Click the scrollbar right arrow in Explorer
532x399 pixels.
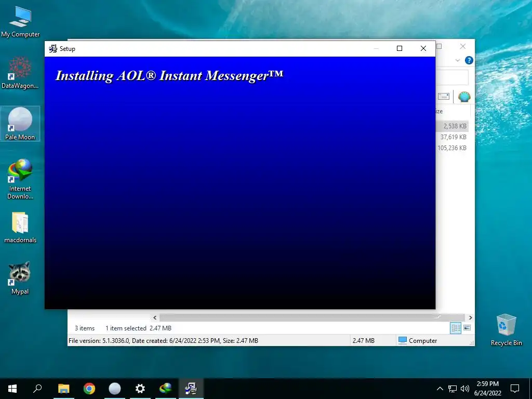(470, 317)
